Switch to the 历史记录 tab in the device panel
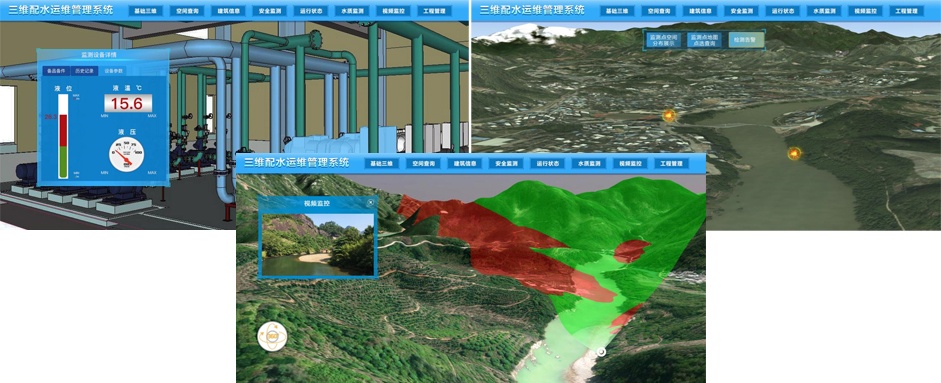The image size is (941, 383). 84,71
